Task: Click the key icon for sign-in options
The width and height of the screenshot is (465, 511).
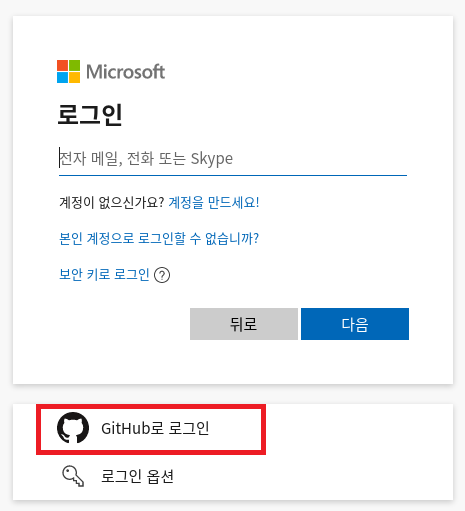Action: click(x=73, y=476)
